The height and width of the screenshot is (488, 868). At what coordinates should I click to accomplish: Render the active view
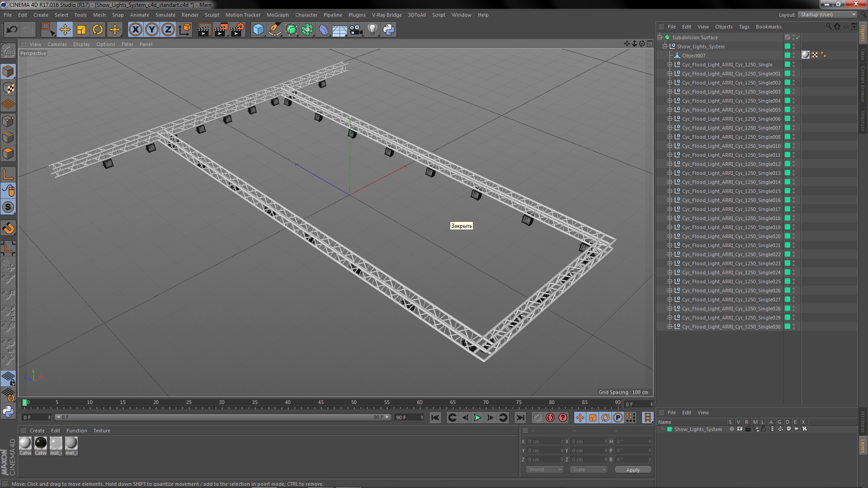click(x=204, y=30)
